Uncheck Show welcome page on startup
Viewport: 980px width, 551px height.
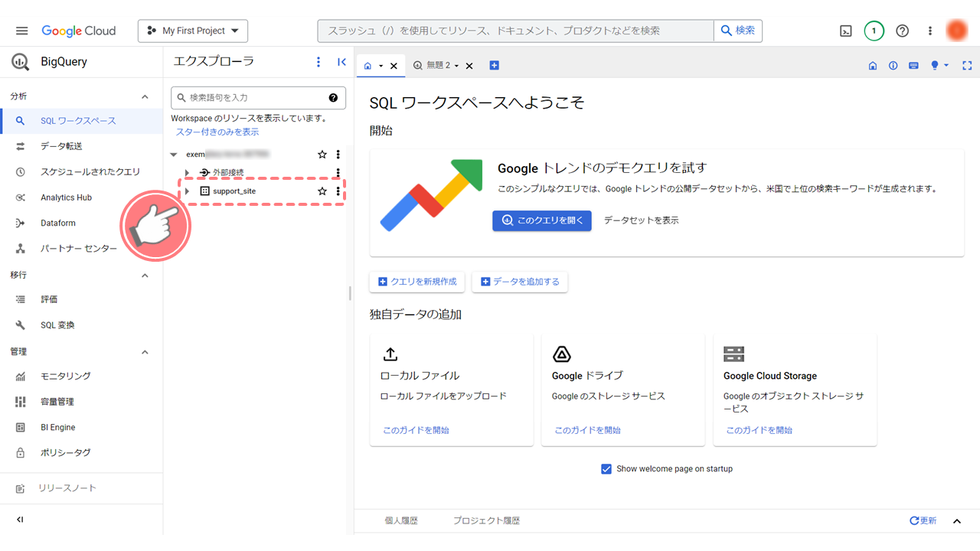click(x=606, y=469)
